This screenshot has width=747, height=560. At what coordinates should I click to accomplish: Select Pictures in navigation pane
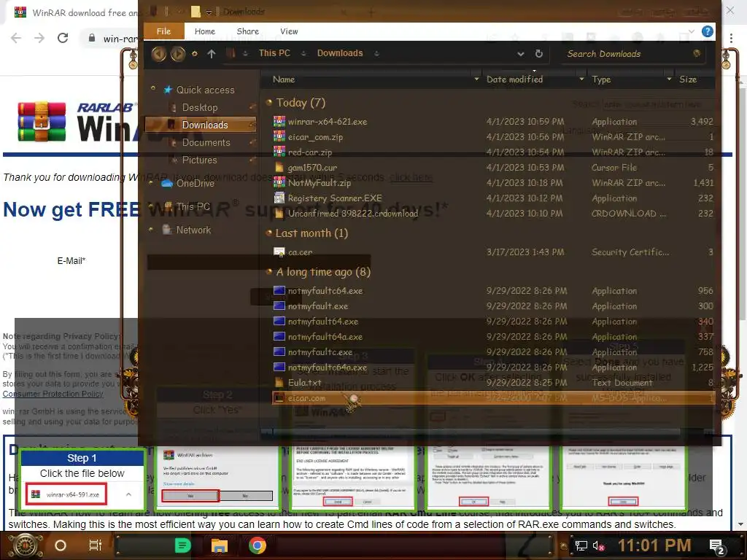point(199,160)
